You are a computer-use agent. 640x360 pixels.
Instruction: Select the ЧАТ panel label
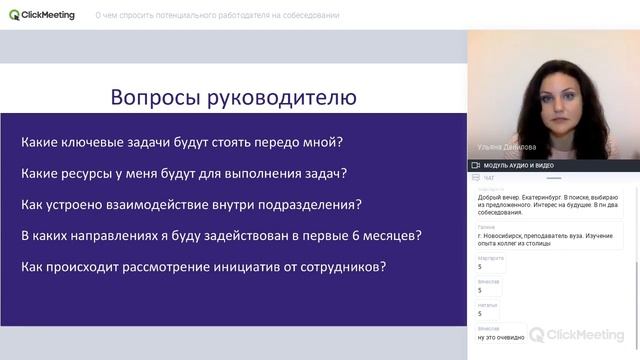tap(489, 178)
